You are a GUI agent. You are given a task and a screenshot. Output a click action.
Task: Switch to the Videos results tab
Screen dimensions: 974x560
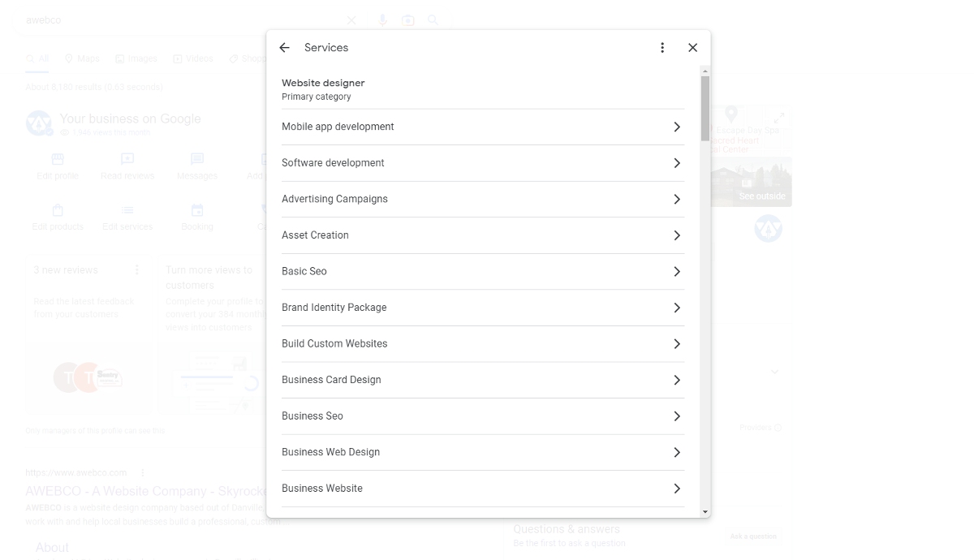(193, 58)
